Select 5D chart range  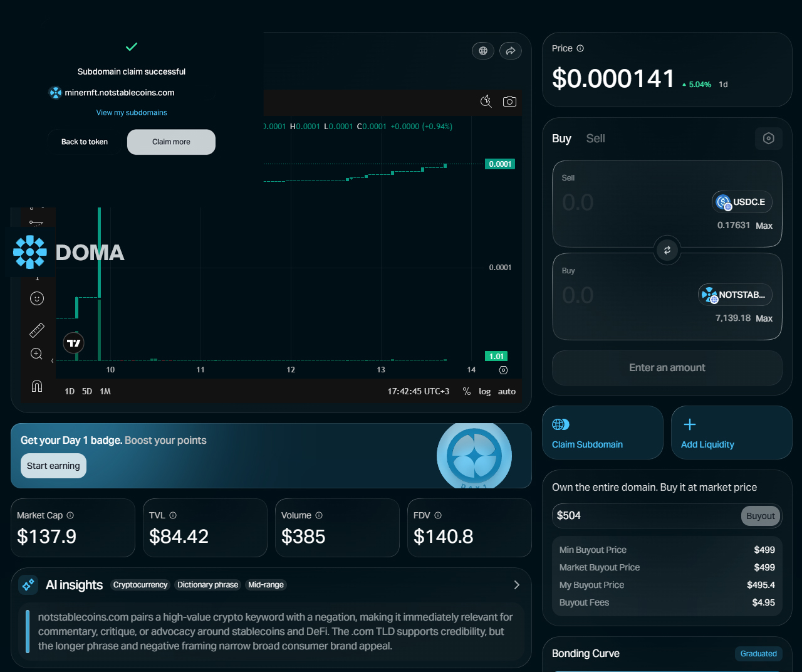pyautogui.click(x=87, y=391)
